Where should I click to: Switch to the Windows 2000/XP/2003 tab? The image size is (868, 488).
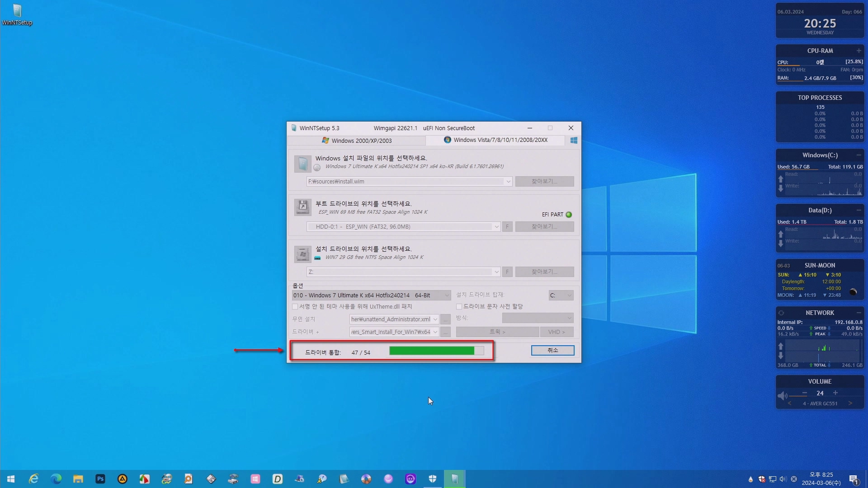357,141
